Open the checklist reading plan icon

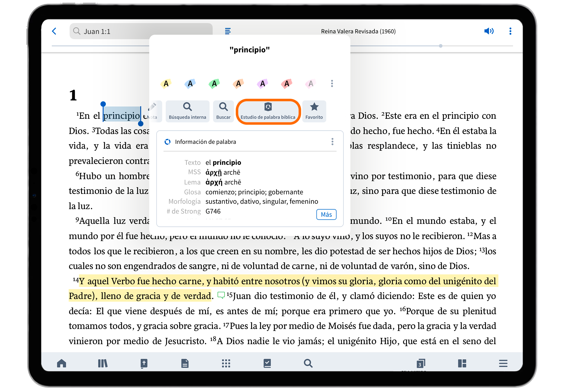pyautogui.click(x=267, y=363)
